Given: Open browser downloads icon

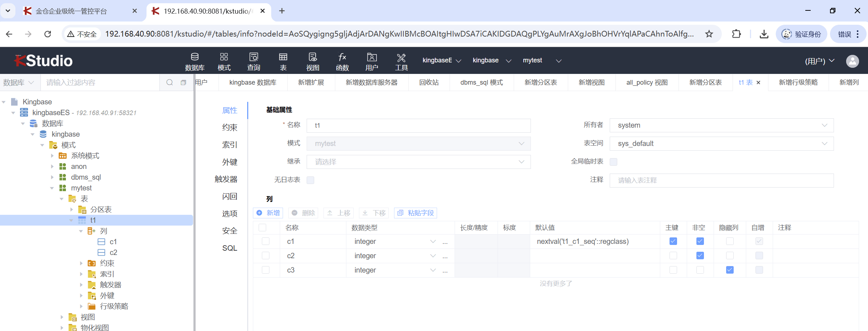Looking at the screenshot, I should (x=764, y=34).
